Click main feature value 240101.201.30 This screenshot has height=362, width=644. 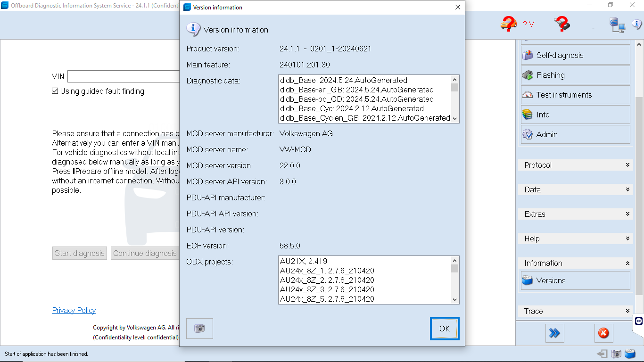click(305, 65)
